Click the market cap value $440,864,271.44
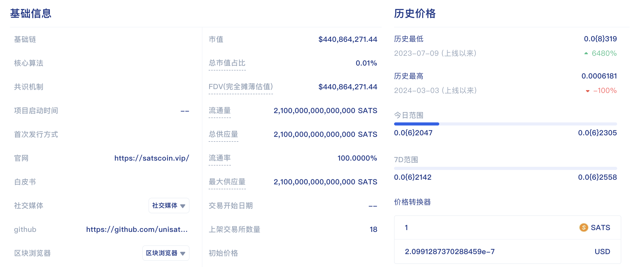644x267 pixels. coord(348,39)
